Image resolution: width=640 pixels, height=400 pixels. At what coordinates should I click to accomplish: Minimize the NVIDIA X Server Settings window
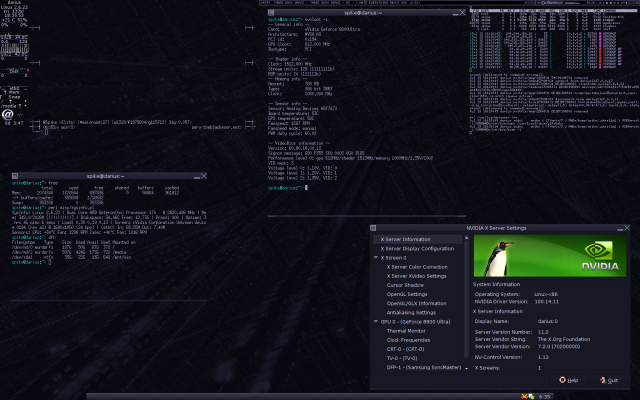point(620,228)
